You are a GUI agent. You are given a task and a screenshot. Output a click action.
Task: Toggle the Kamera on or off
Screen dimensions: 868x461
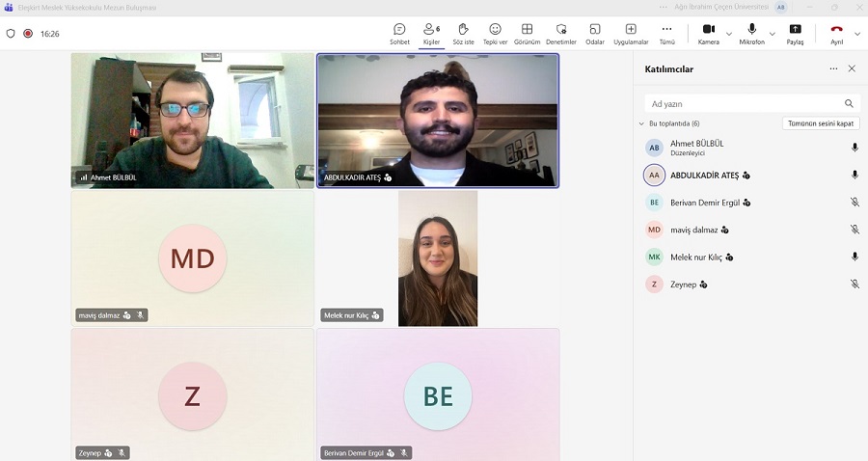[708, 34]
